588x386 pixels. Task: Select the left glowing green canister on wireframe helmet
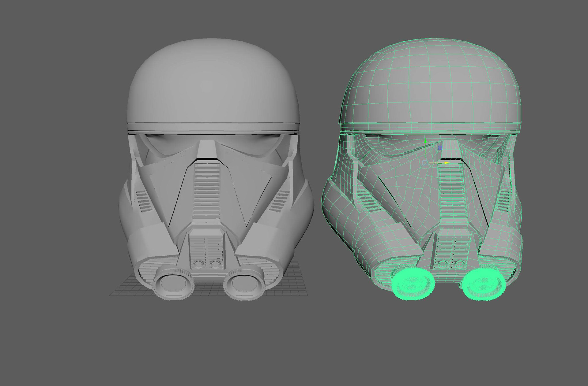[x=413, y=284]
